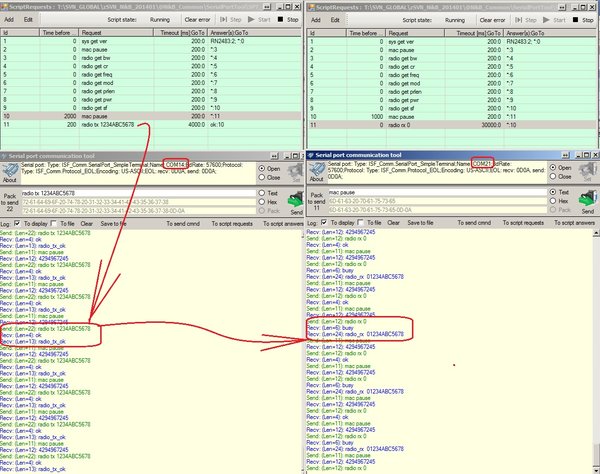Click Step in right ScriptRequests window

[526, 20]
